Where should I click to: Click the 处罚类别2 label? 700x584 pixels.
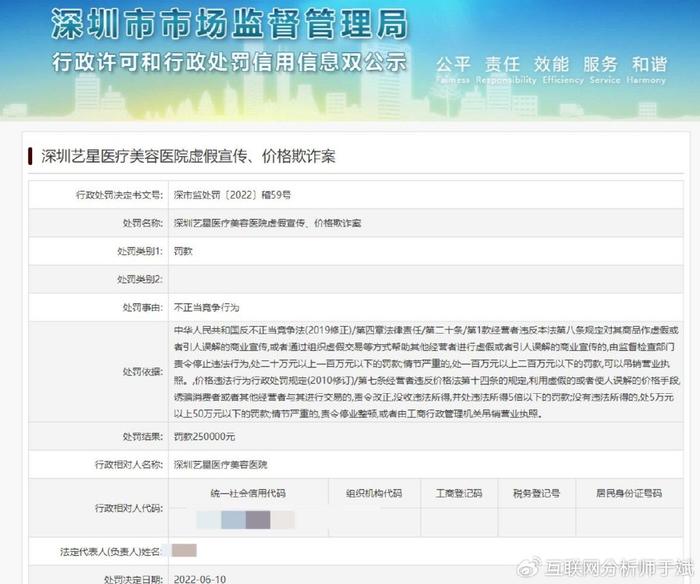140,279
